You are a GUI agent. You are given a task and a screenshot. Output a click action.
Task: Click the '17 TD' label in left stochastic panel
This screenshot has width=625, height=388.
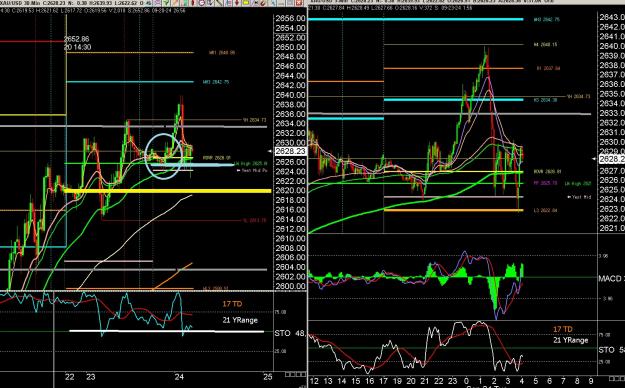pyautogui.click(x=232, y=304)
